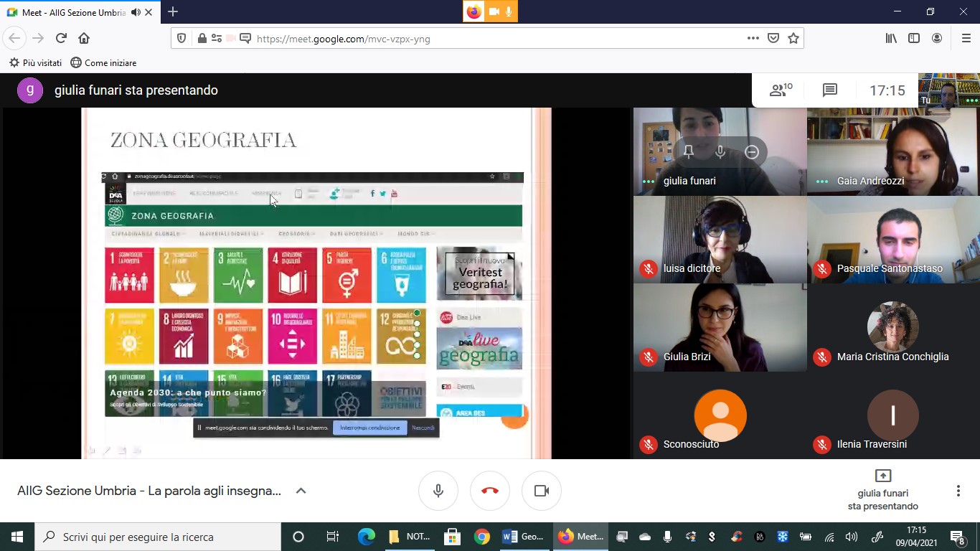This screenshot has width=980, height=551.
Task: Click Windows search box
Action: click(158, 537)
